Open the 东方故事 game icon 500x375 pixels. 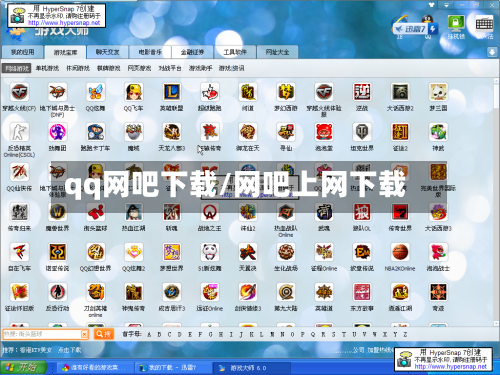362,292
